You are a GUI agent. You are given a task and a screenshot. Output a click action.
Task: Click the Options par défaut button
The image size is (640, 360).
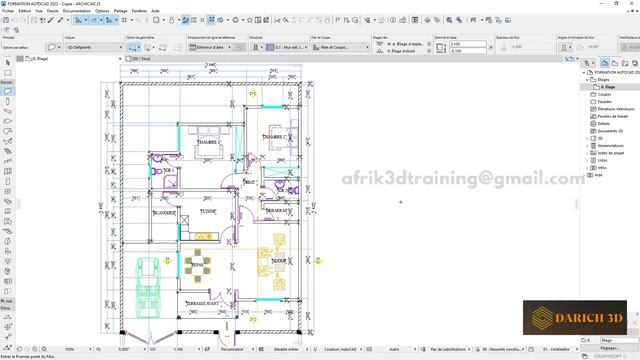coord(16,47)
